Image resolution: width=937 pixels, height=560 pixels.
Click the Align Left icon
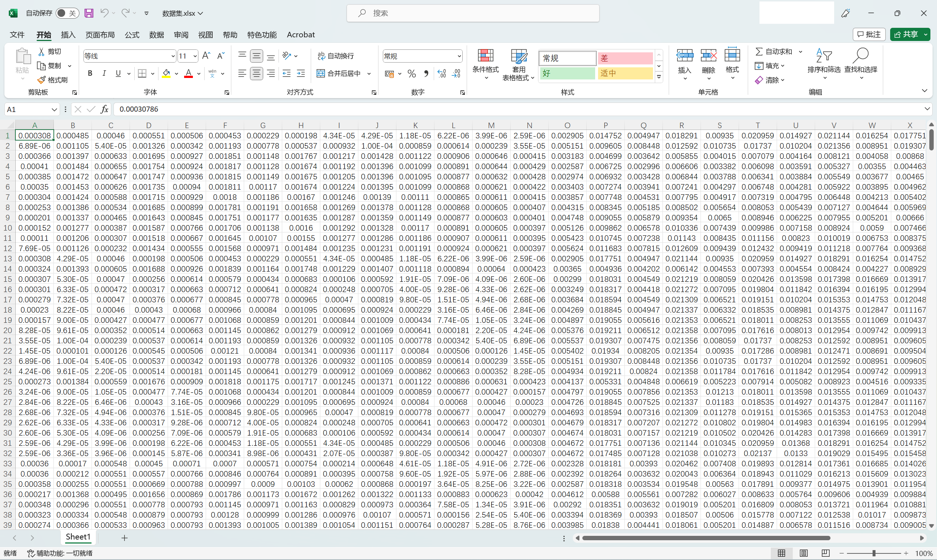click(x=242, y=73)
